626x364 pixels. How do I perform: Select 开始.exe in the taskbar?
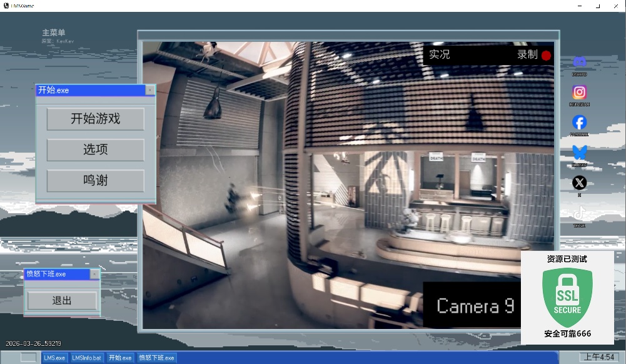tap(120, 358)
